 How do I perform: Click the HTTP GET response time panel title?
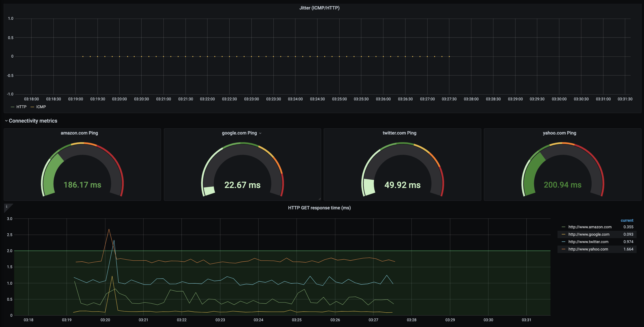319,208
